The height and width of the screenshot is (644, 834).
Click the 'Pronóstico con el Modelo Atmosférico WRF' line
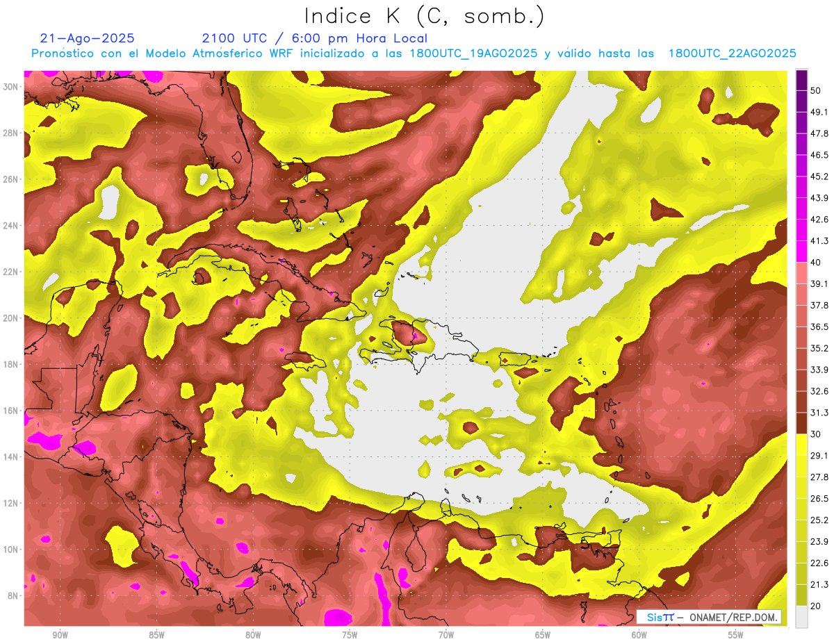pyautogui.click(x=414, y=53)
